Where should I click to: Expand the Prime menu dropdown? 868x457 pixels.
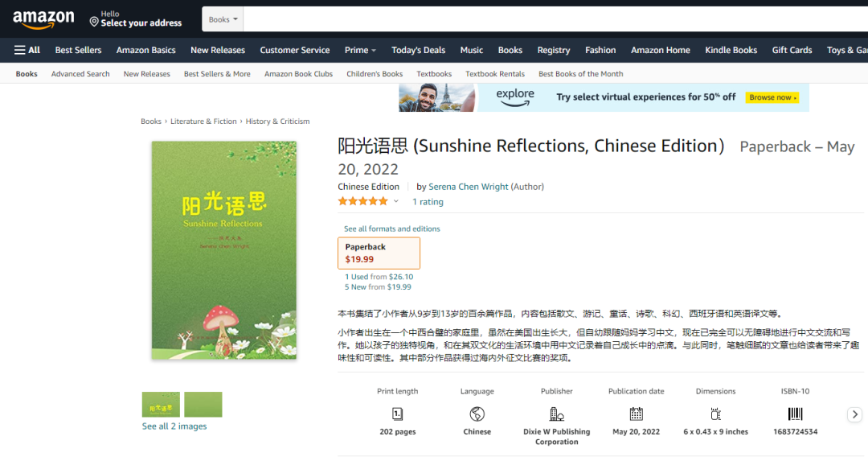point(360,50)
